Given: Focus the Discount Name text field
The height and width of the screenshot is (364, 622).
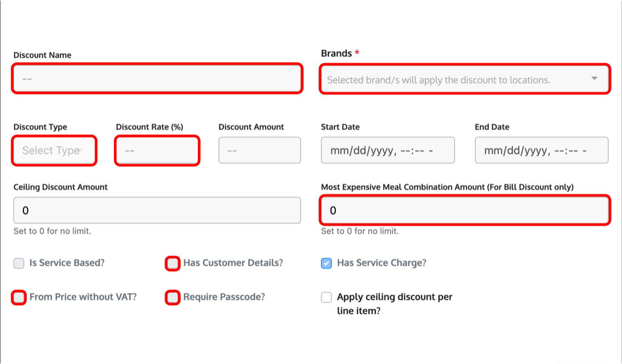Looking at the screenshot, I should coord(157,78).
